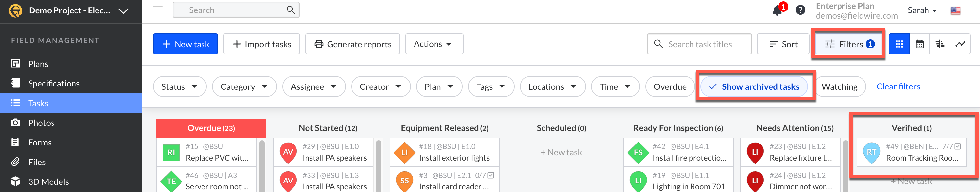Toggle the Overdue filter chip
The height and width of the screenshot is (192, 980).
[670, 87]
